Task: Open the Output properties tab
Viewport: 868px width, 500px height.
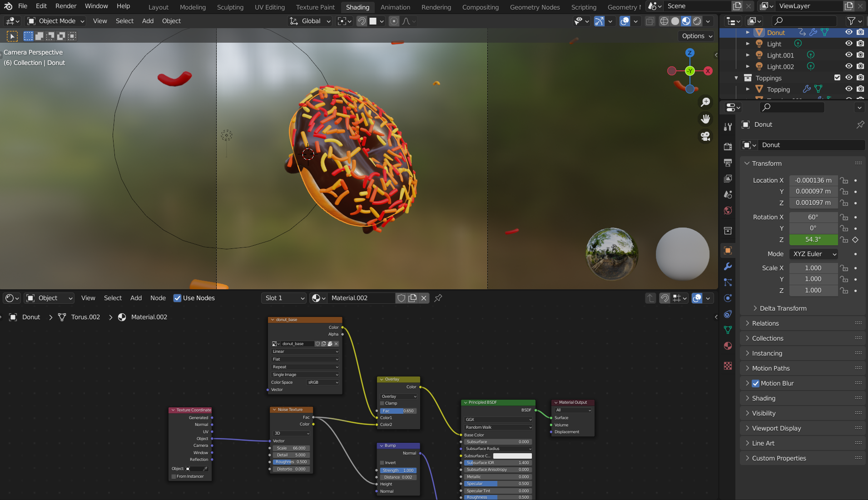Action: coord(728,163)
